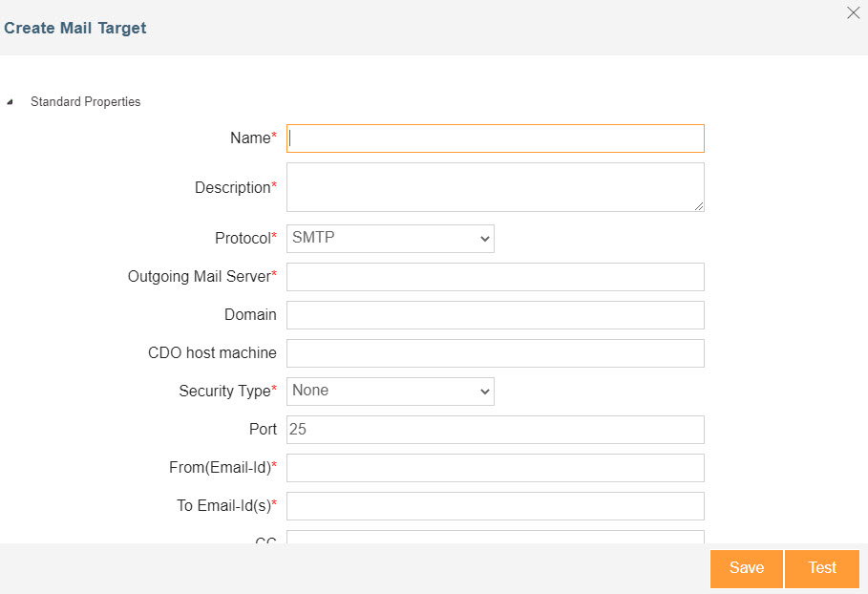The width and height of the screenshot is (868, 594).
Task: Click the Standard Properties section heading
Action: click(85, 102)
